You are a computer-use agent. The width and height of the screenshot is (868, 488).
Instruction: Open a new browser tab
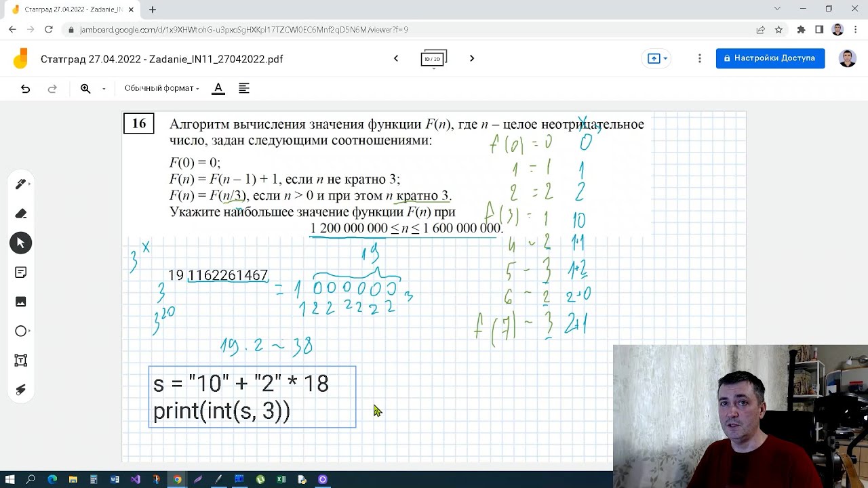tap(153, 9)
